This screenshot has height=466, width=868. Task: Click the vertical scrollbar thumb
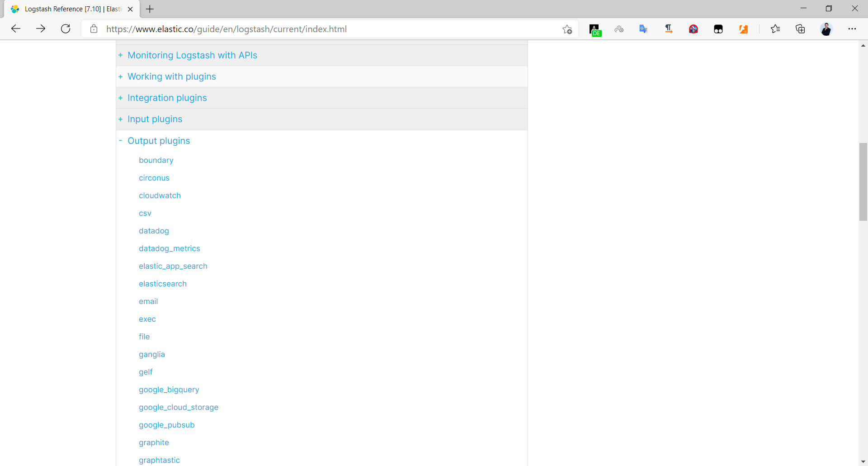(863, 181)
